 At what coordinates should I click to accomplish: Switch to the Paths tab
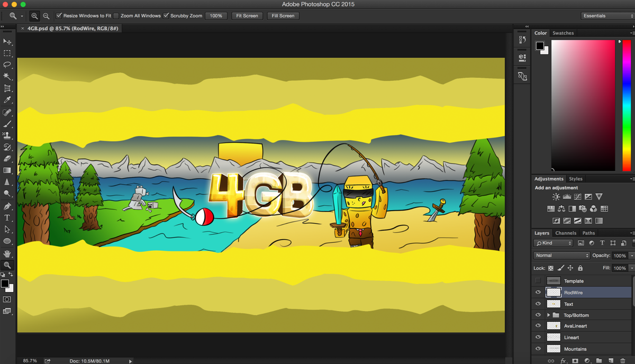point(588,233)
